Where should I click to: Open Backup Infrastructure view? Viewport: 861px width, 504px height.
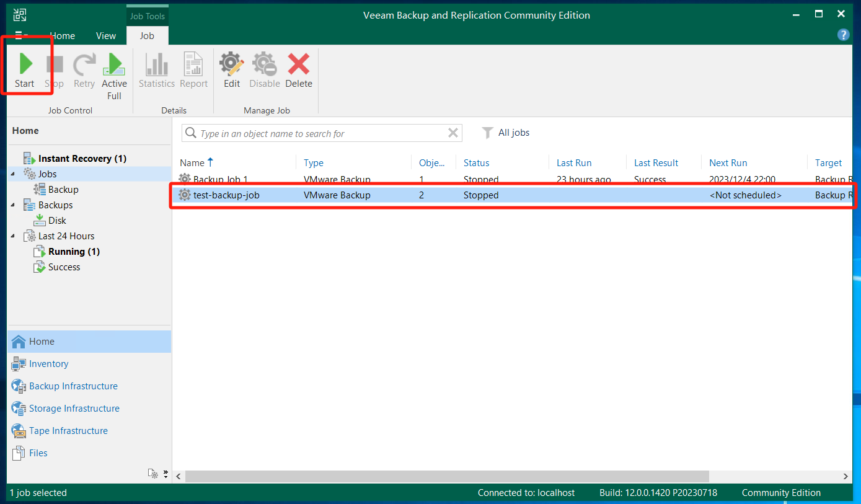click(x=89, y=386)
